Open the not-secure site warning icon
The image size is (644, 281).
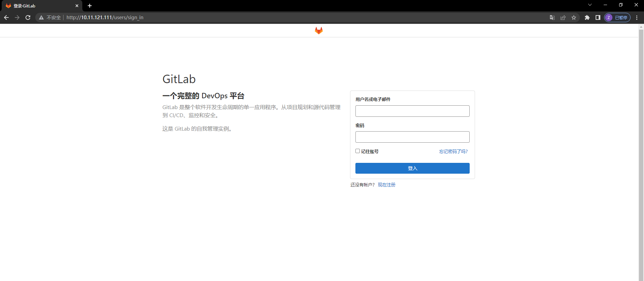[x=41, y=17]
